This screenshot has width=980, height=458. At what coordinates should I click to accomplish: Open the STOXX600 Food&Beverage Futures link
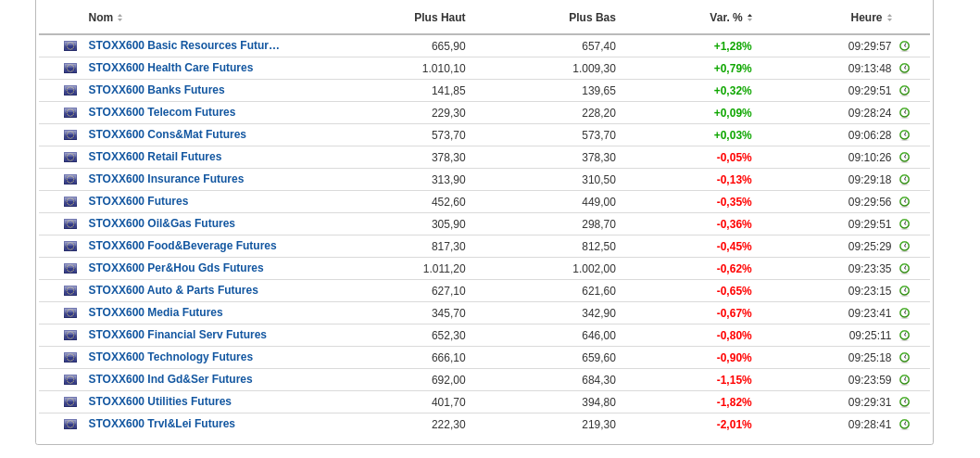pos(182,246)
